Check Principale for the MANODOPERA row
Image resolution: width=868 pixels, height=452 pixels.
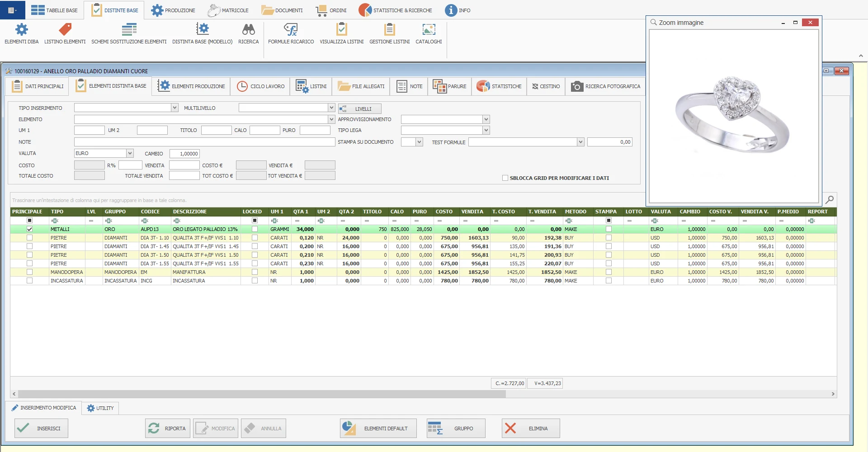point(29,272)
